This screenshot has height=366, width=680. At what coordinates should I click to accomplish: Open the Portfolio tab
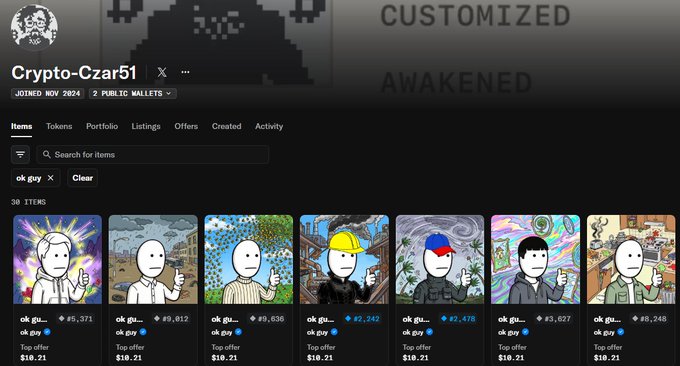click(102, 126)
